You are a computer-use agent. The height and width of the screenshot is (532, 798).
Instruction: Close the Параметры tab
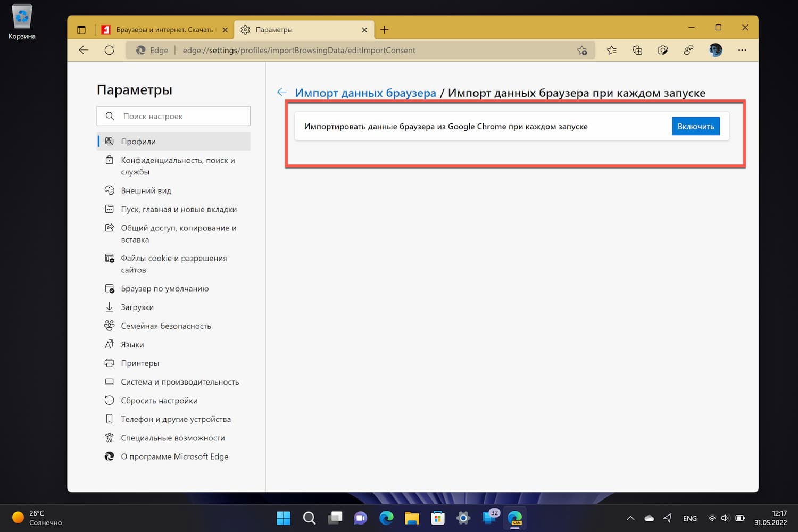point(364,30)
